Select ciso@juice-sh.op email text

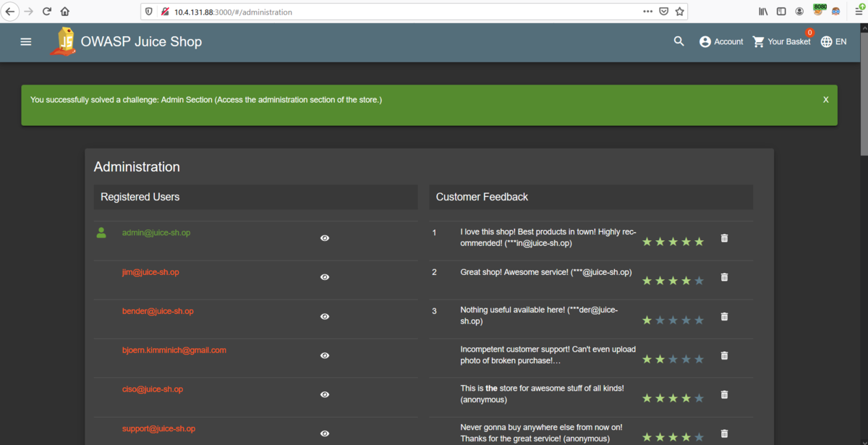click(153, 389)
